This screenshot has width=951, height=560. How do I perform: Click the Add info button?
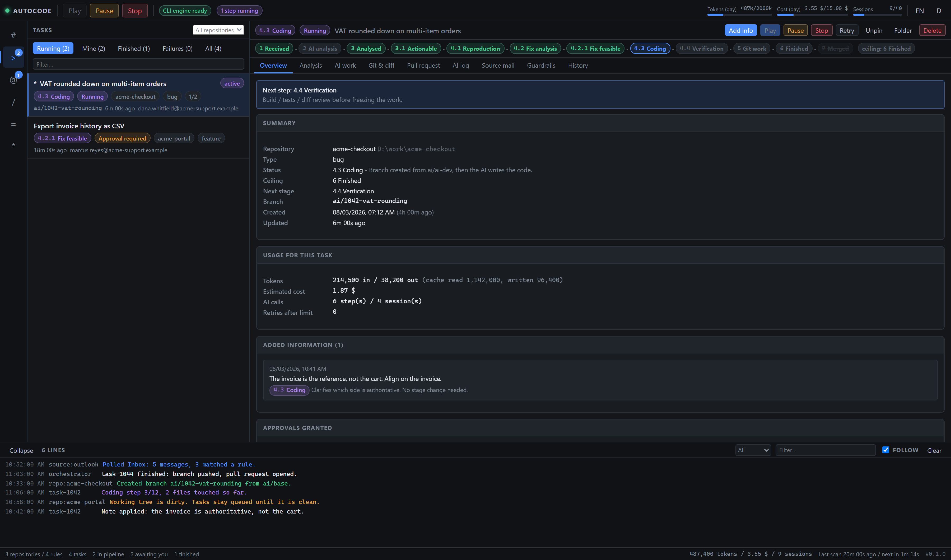click(740, 30)
